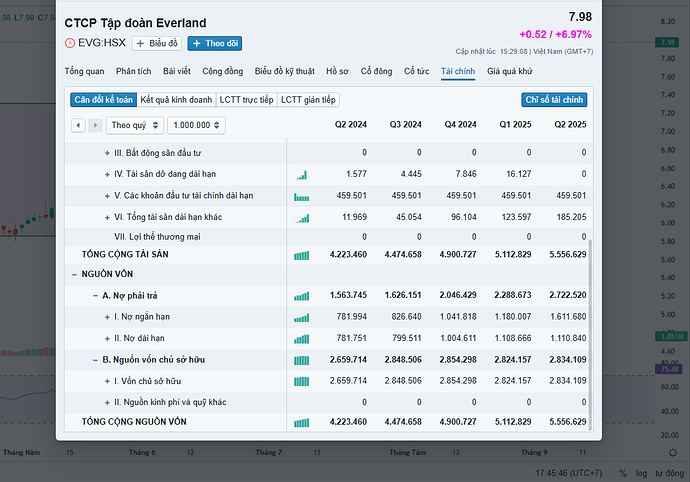Collapse B. Nguồn vốn chủ sở hữu
Screen dimensions: 690x482
95,360
